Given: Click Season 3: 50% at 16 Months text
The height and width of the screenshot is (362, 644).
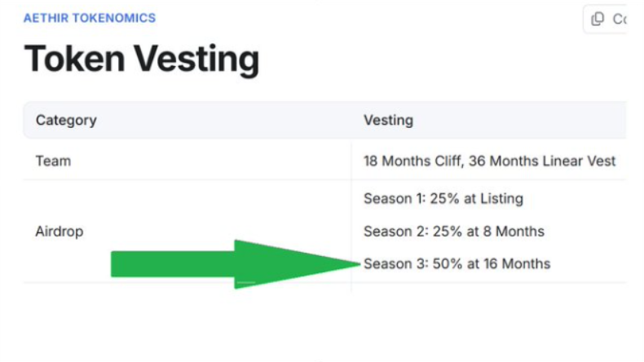Looking at the screenshot, I should pyautogui.click(x=457, y=264).
